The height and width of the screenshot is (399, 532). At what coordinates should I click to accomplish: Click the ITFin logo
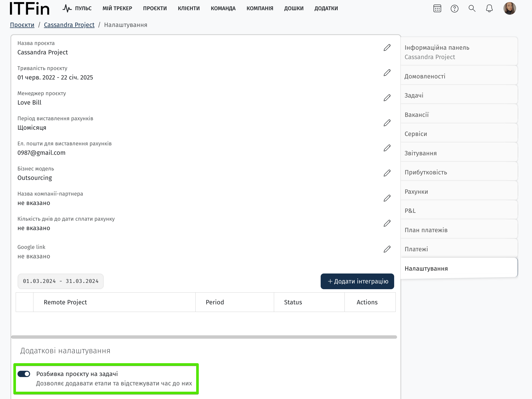click(x=30, y=8)
